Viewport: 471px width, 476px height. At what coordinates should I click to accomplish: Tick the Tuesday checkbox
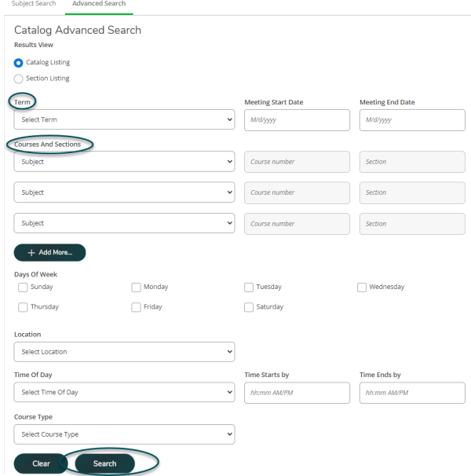tap(249, 287)
